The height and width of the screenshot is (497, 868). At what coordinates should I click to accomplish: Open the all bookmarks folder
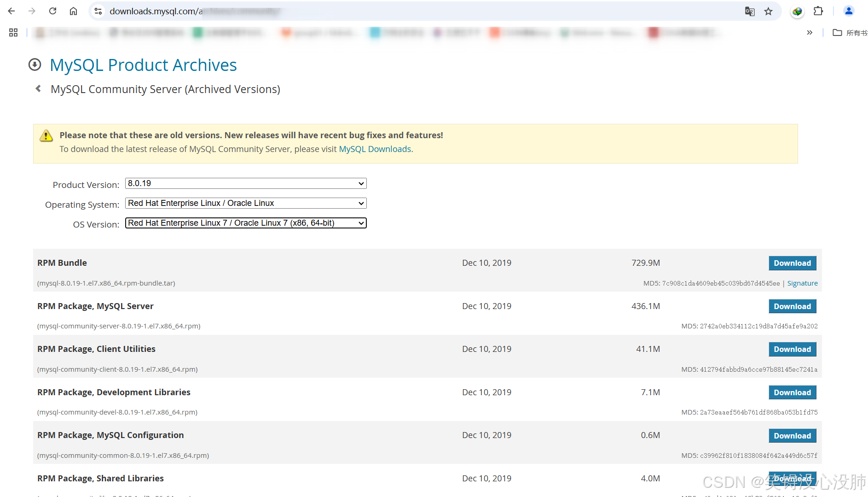coord(850,33)
